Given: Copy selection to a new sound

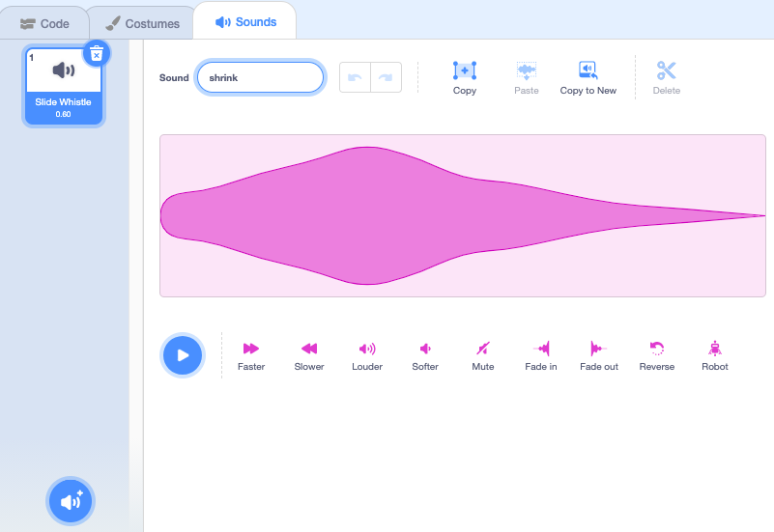Looking at the screenshot, I should [x=588, y=78].
